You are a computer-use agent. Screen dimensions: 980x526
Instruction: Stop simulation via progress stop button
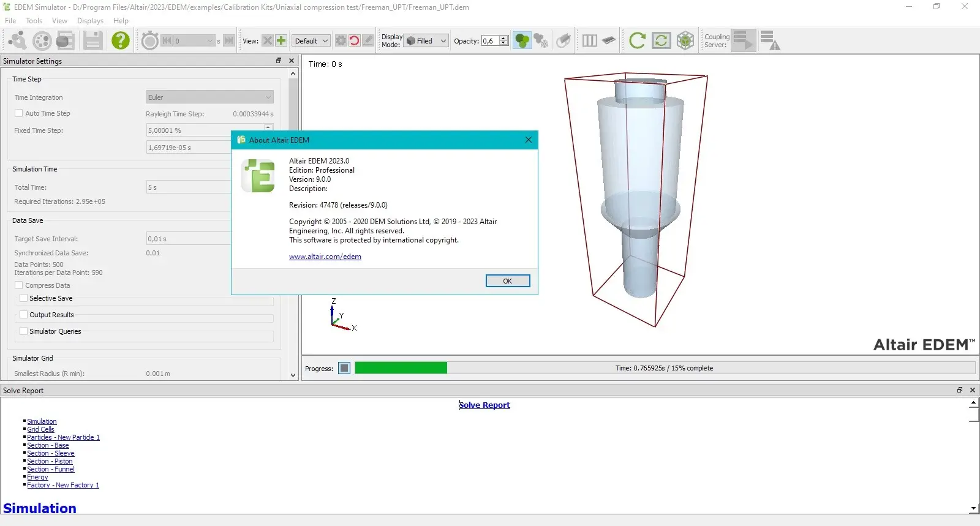[x=344, y=368]
